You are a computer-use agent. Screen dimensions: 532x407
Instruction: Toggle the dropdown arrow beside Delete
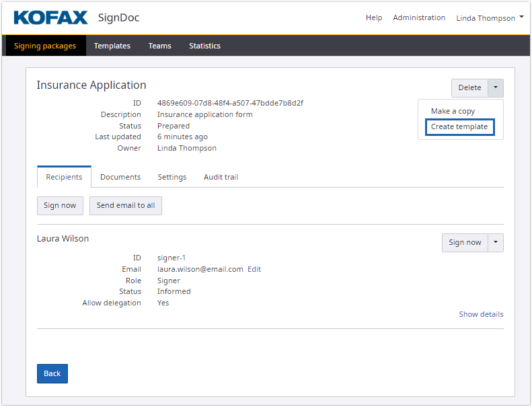[496, 87]
